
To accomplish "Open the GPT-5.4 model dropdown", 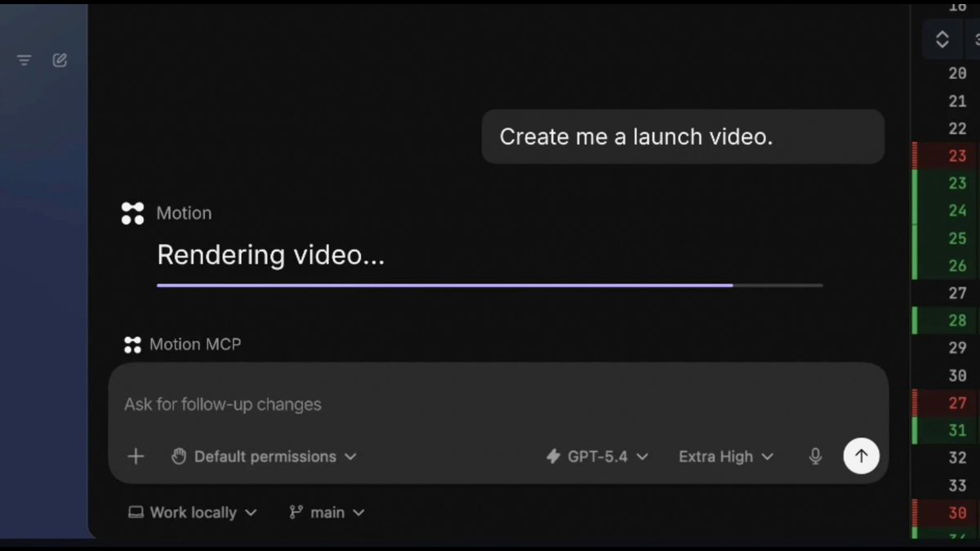I will [x=597, y=456].
